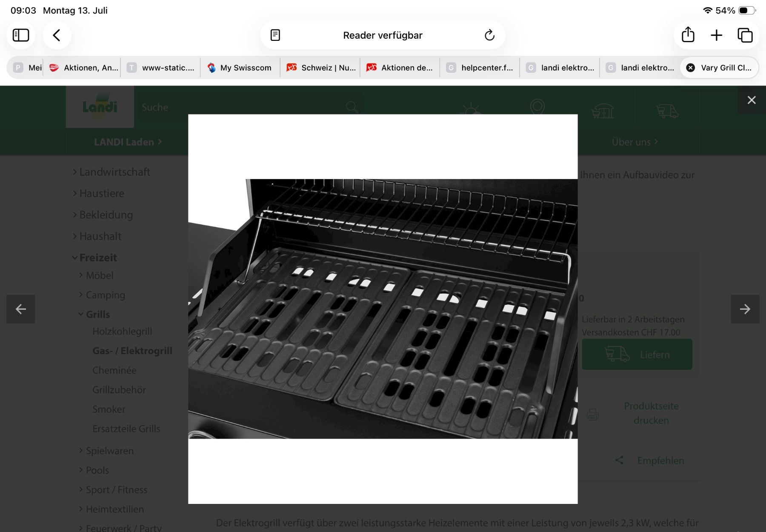Click the Reader verfügbar address bar
Viewport: 766px width, 532px height.
(383, 35)
